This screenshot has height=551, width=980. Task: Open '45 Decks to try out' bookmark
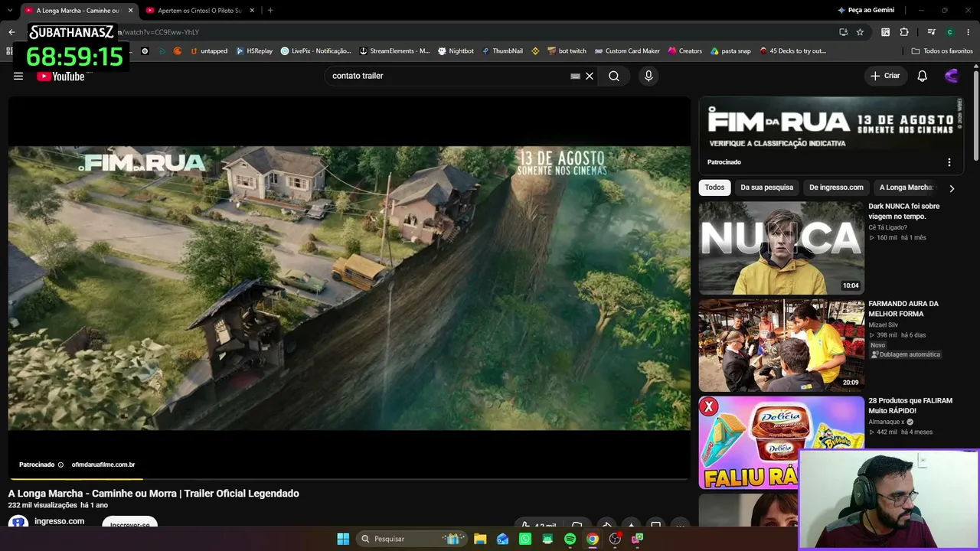click(x=792, y=51)
